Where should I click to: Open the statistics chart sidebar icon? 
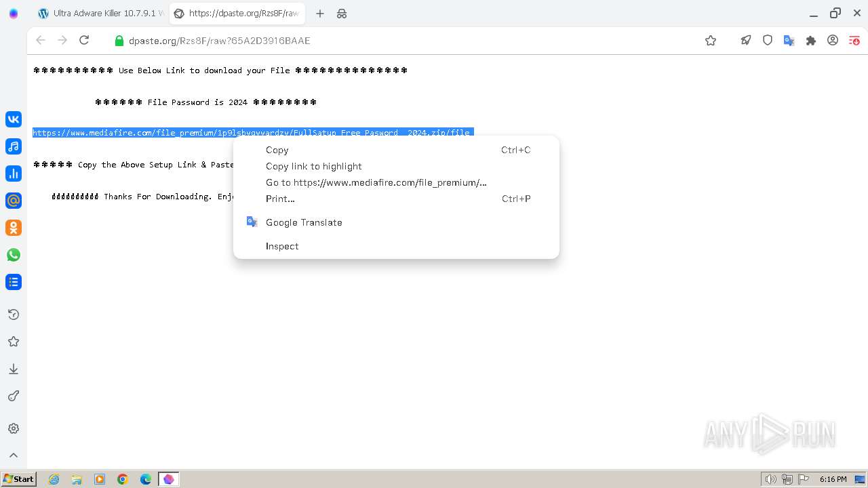14,174
